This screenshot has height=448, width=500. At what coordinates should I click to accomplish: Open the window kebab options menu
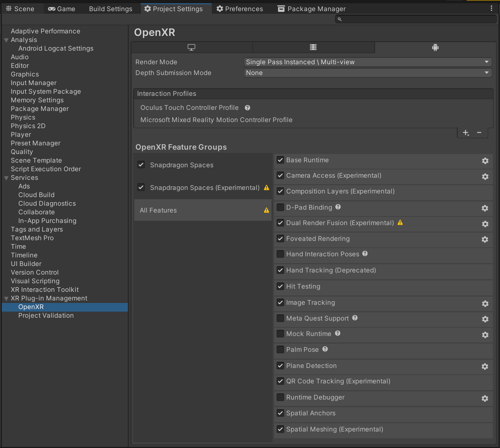coord(491,8)
